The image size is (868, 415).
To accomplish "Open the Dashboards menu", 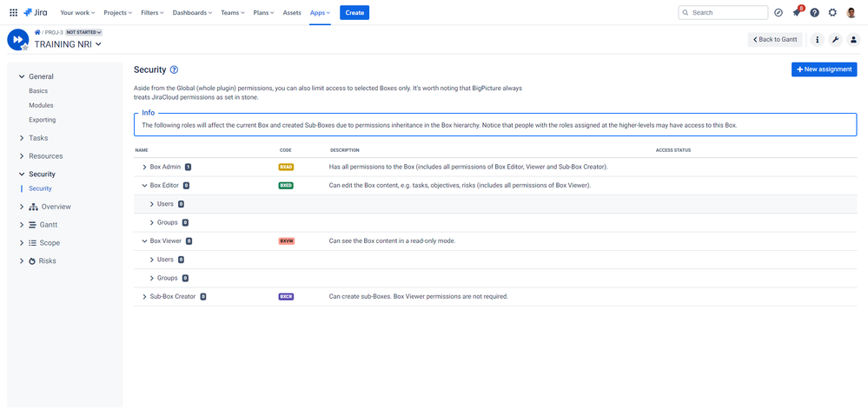I will 192,12.
